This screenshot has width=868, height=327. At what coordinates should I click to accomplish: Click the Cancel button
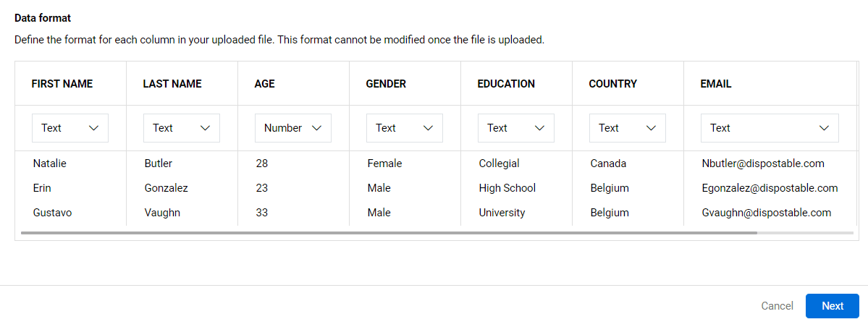[778, 306]
